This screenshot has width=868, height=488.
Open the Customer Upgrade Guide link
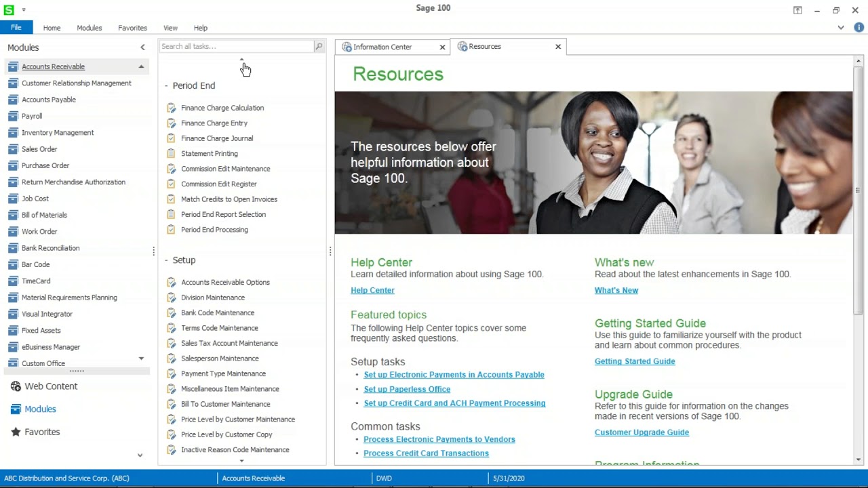click(642, 432)
